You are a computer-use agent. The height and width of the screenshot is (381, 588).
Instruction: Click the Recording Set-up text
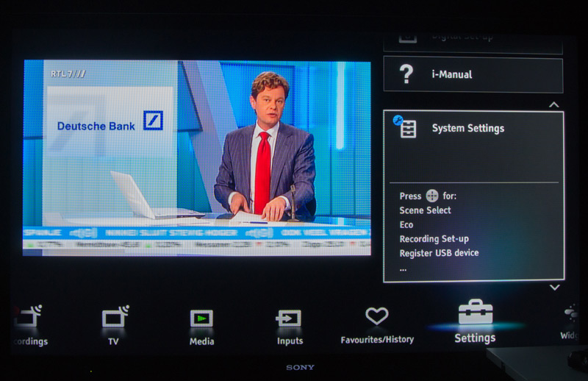[x=434, y=239]
